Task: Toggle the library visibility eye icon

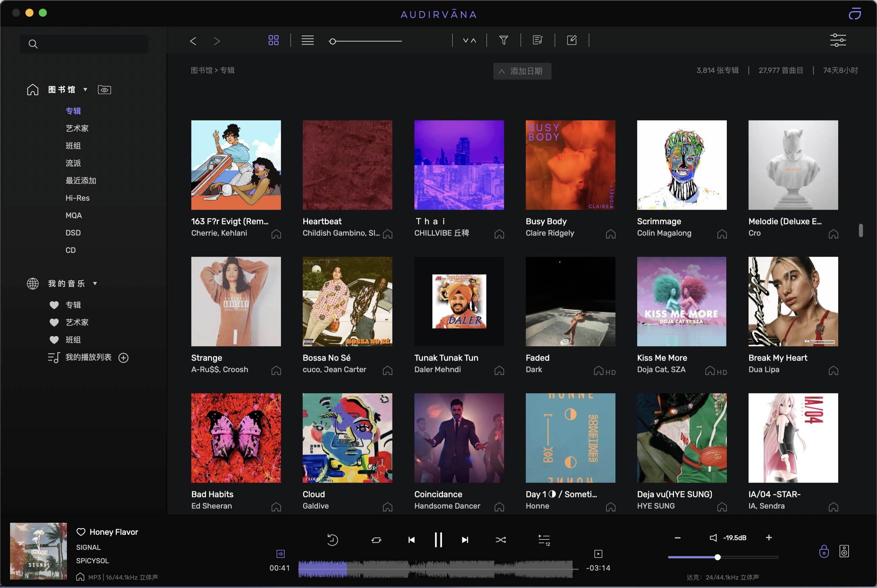Action: pos(104,90)
